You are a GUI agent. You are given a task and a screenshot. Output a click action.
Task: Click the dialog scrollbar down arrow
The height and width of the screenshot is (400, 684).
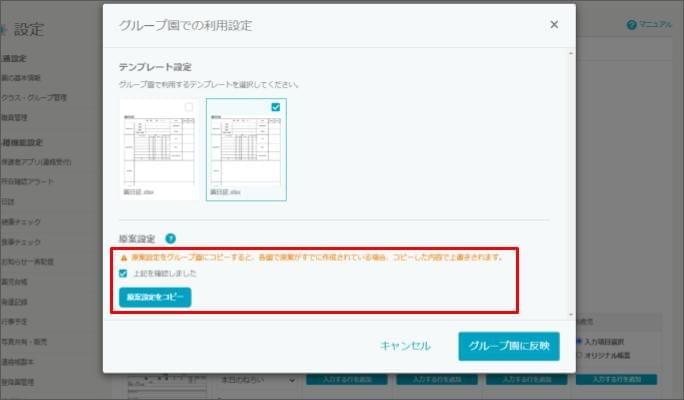[x=570, y=313]
